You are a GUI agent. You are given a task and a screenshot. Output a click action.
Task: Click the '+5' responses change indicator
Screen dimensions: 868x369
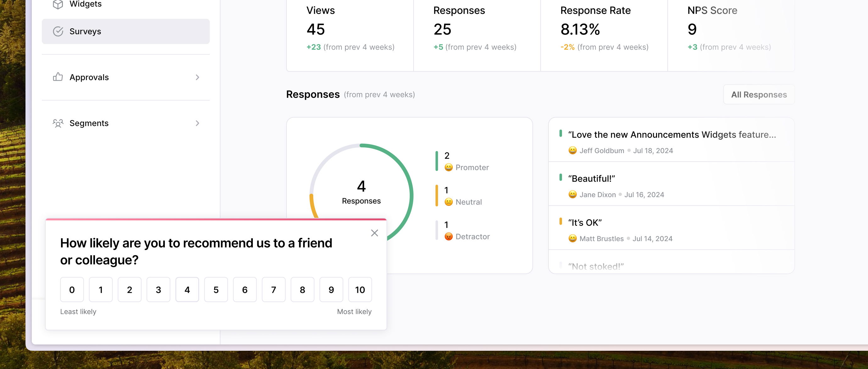coord(438,47)
